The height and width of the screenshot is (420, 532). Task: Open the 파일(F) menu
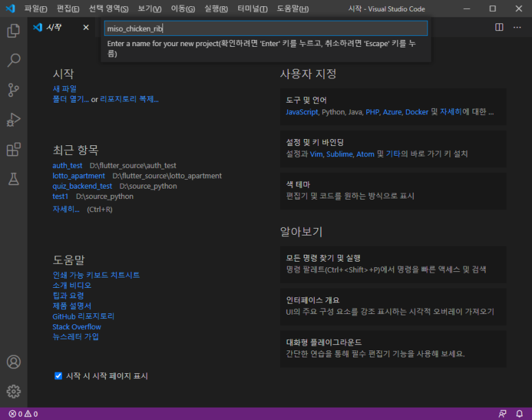click(36, 9)
